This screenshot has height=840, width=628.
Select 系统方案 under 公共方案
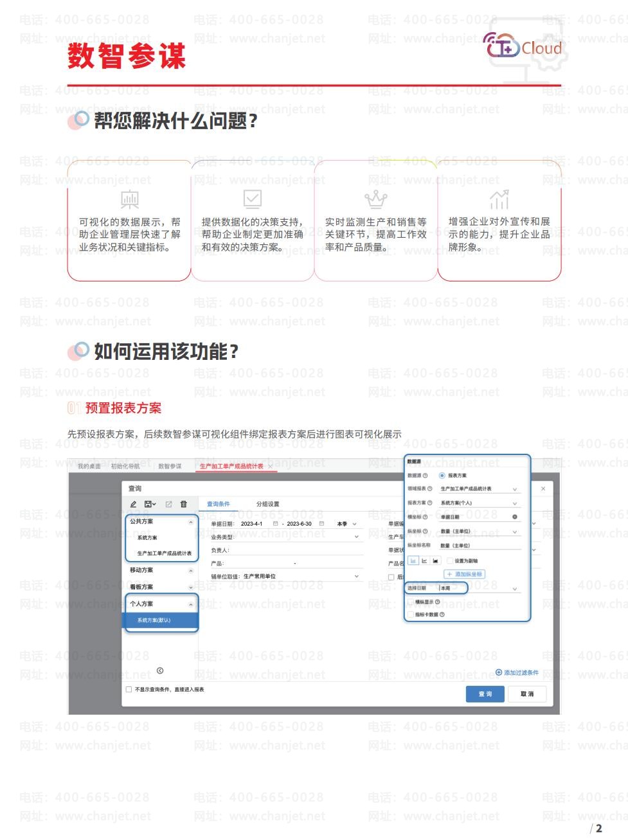pos(147,537)
